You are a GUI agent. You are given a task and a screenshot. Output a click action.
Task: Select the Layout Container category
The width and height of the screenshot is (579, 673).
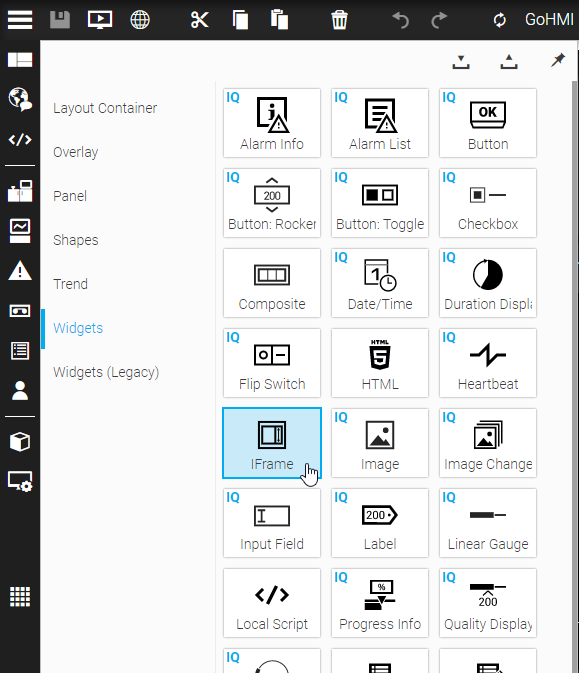pyautogui.click(x=105, y=108)
